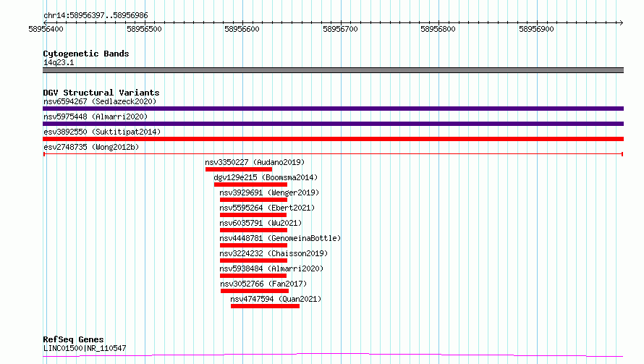Click the 58956900 ruler coordinate
The image size is (644, 364).
[x=536, y=29]
